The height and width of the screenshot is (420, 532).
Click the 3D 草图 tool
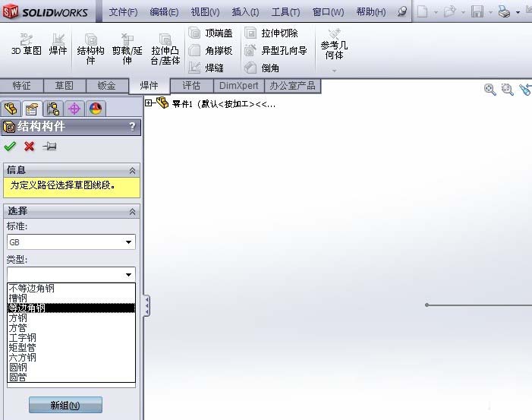pyautogui.click(x=27, y=44)
